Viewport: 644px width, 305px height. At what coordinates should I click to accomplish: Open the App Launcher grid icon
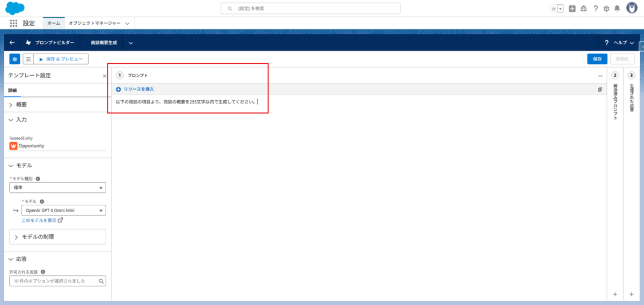tap(14, 24)
